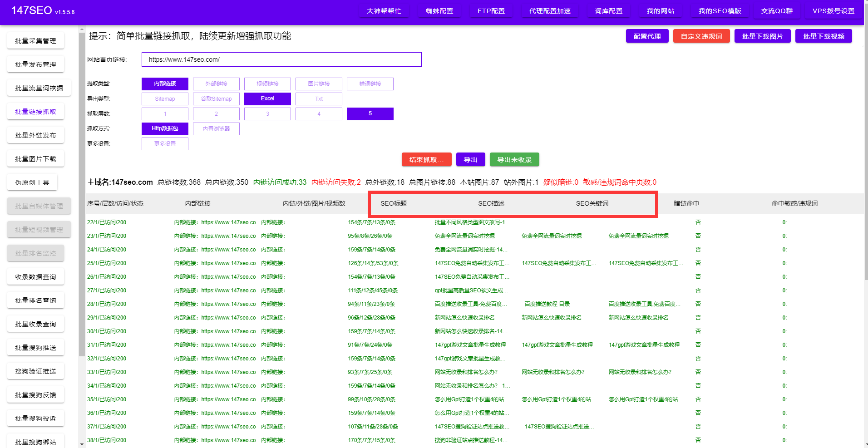Click the 导出 button

point(470,160)
